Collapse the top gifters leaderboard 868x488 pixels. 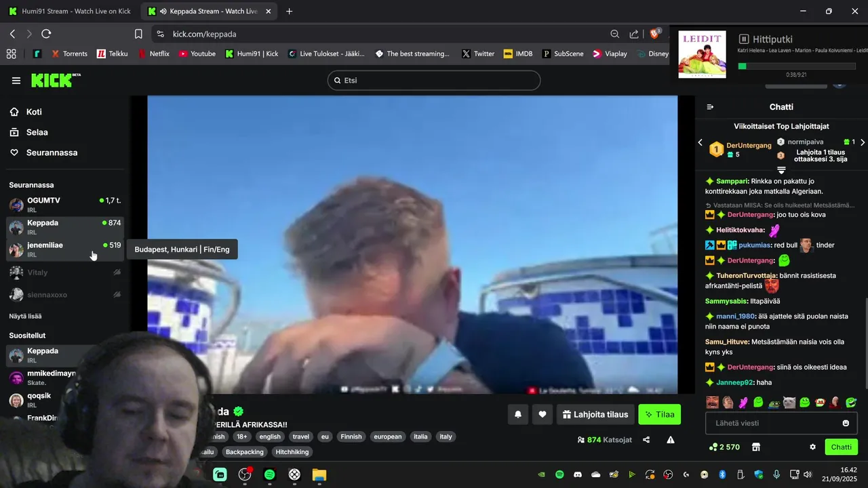pyautogui.click(x=781, y=169)
